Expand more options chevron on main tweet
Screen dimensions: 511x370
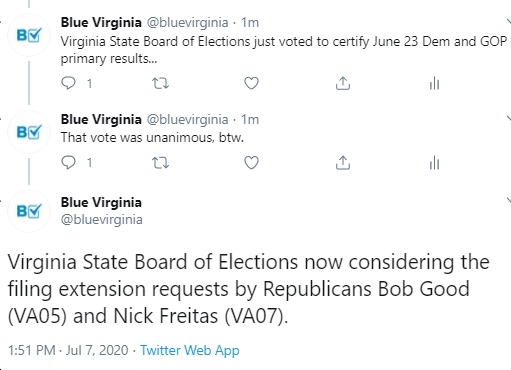[x=509, y=200]
